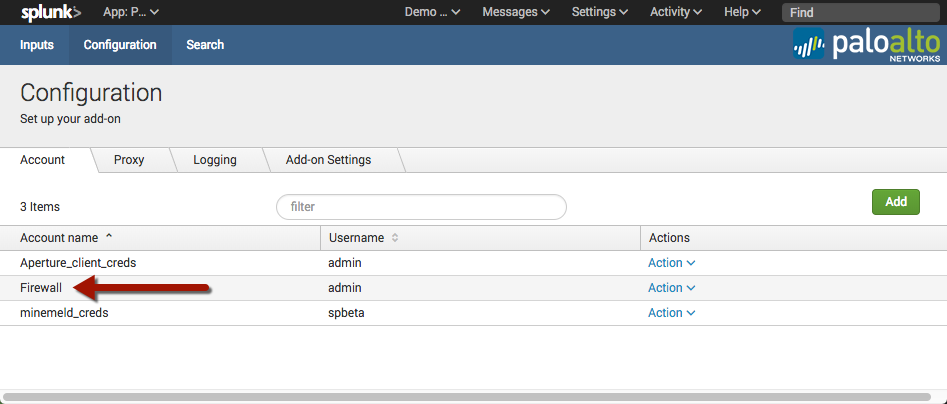Image resolution: width=947 pixels, height=404 pixels.
Task: Sort by Account name column arrow
Action: tap(109, 238)
